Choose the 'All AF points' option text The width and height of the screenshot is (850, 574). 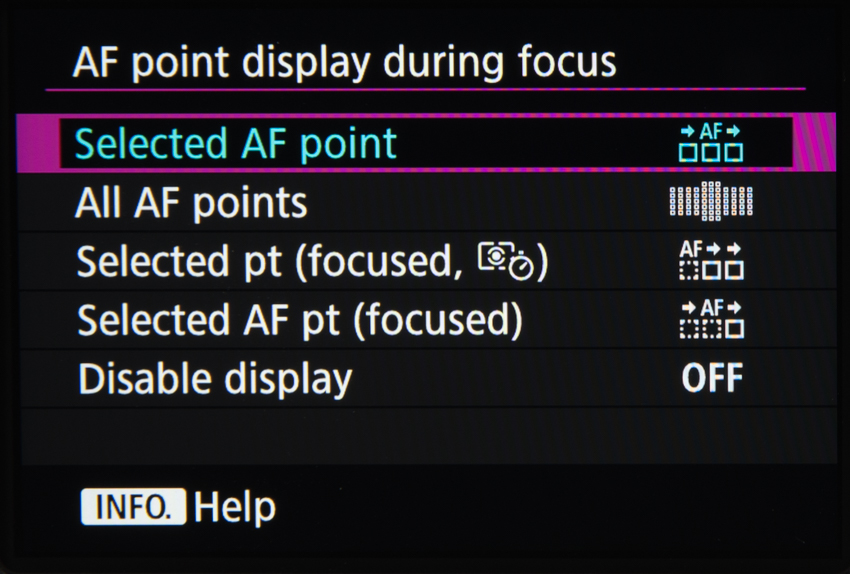(191, 203)
